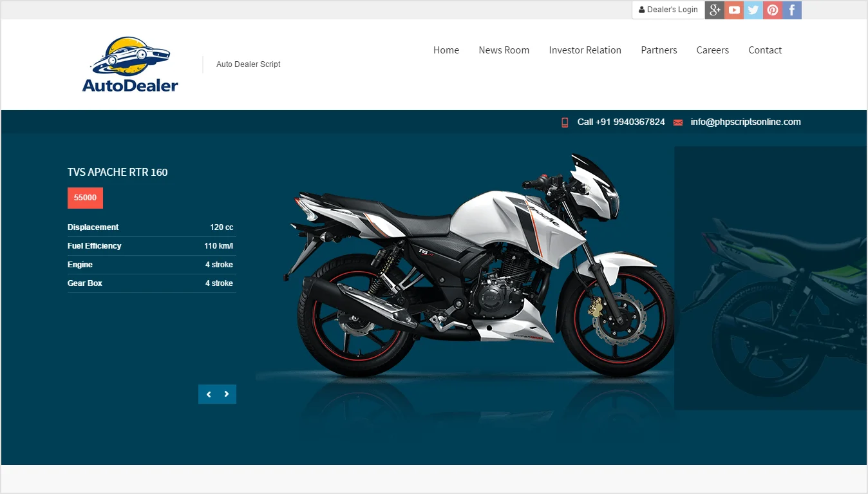This screenshot has width=868, height=494.
Task: Select the Engine label
Action: tap(80, 265)
